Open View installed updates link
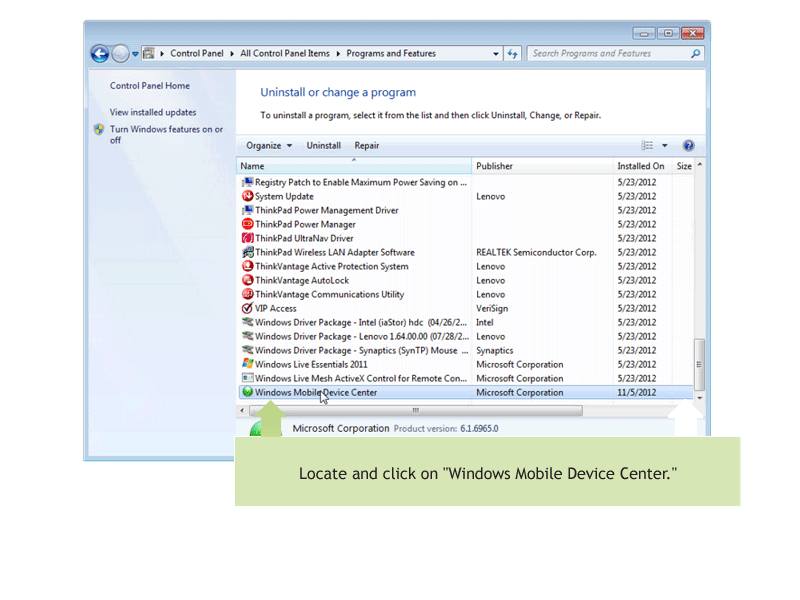The image size is (800, 600). click(153, 112)
